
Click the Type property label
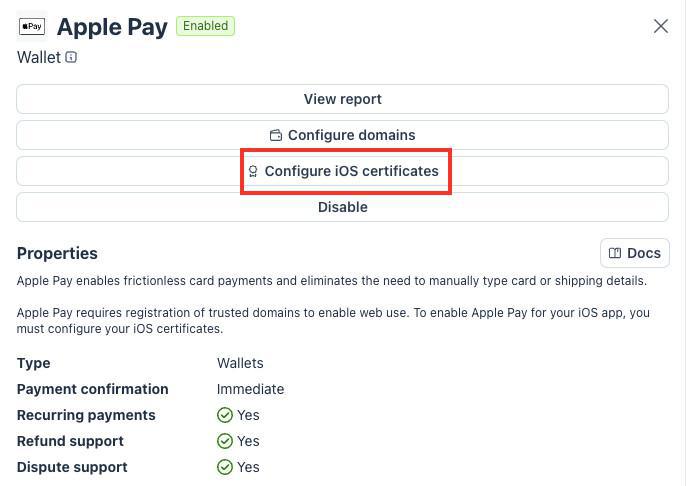(33, 363)
